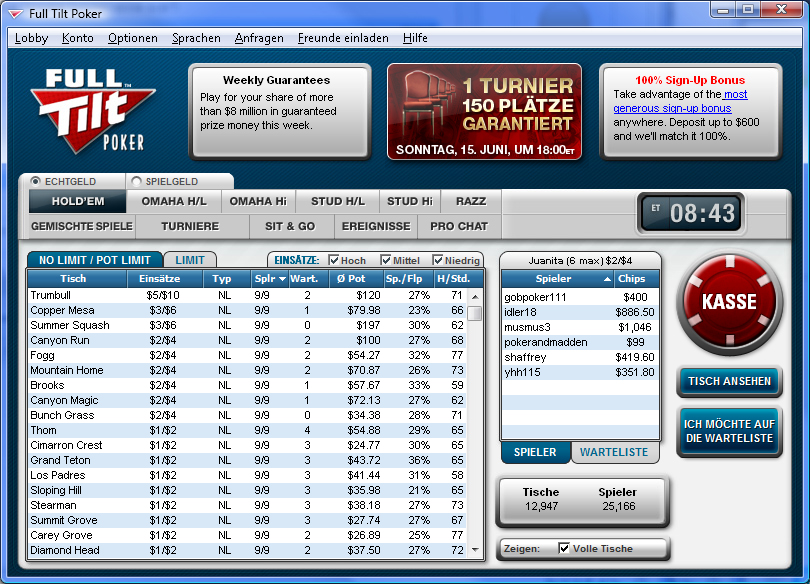Select the SPIELGELD radio button

coord(136,181)
